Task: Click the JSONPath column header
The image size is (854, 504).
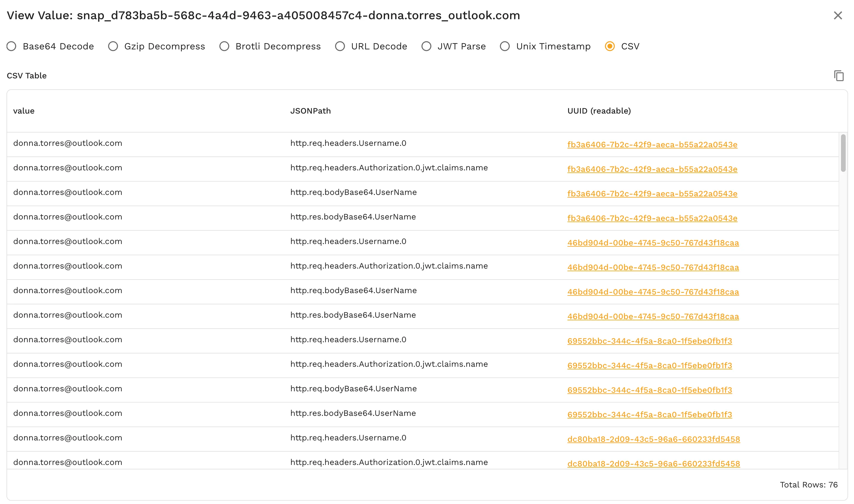Action: tap(310, 111)
